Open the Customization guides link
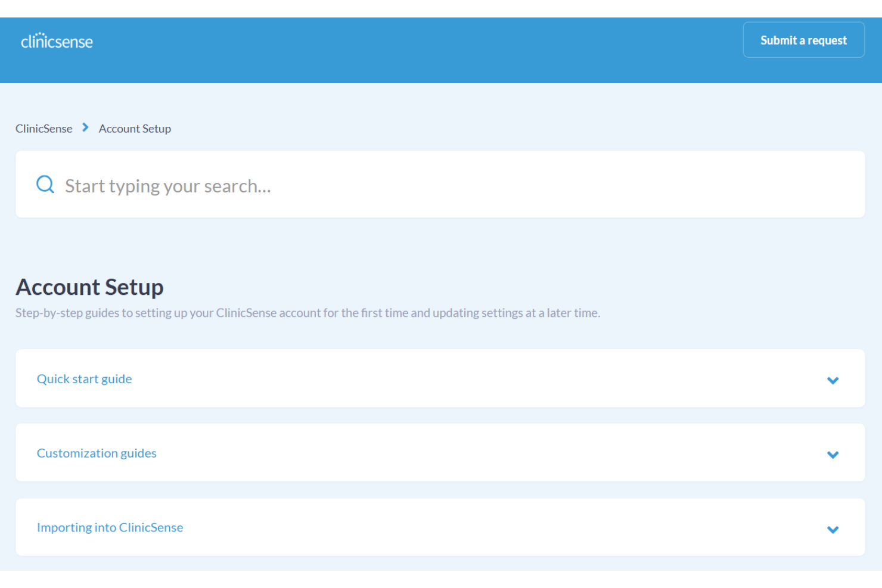This screenshot has height=588, width=882. (x=97, y=453)
